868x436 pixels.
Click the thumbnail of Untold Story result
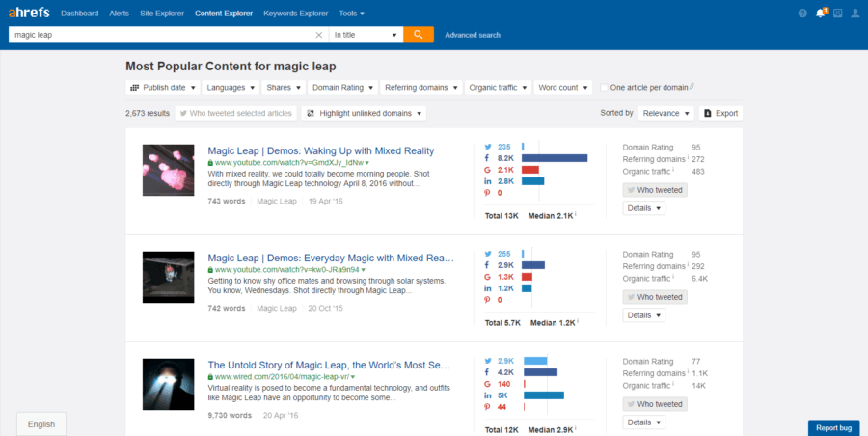168,384
